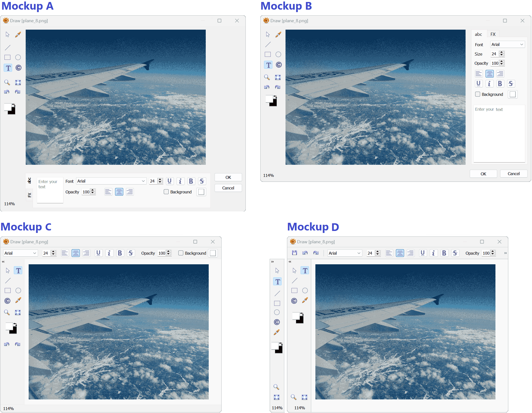
Task: Expand toolbar overflow chevron in Mockup D
Action: point(505,253)
